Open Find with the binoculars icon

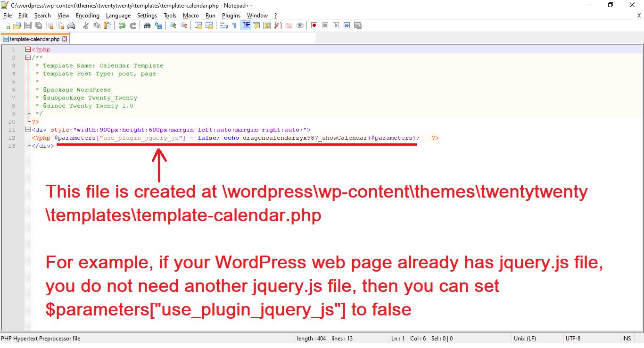tap(147, 25)
